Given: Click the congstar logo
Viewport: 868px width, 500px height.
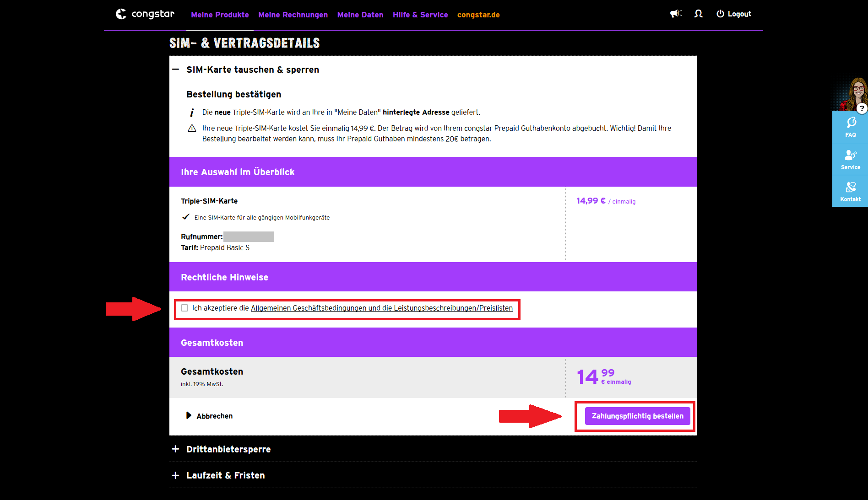Looking at the screenshot, I should (x=145, y=14).
